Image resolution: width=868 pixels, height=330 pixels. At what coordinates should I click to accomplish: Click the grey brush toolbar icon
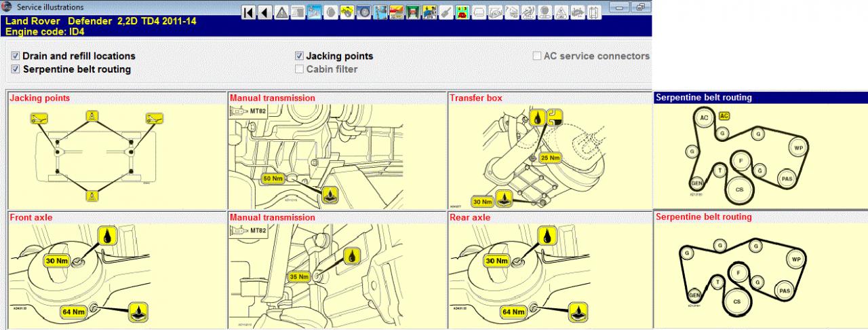[x=446, y=12]
